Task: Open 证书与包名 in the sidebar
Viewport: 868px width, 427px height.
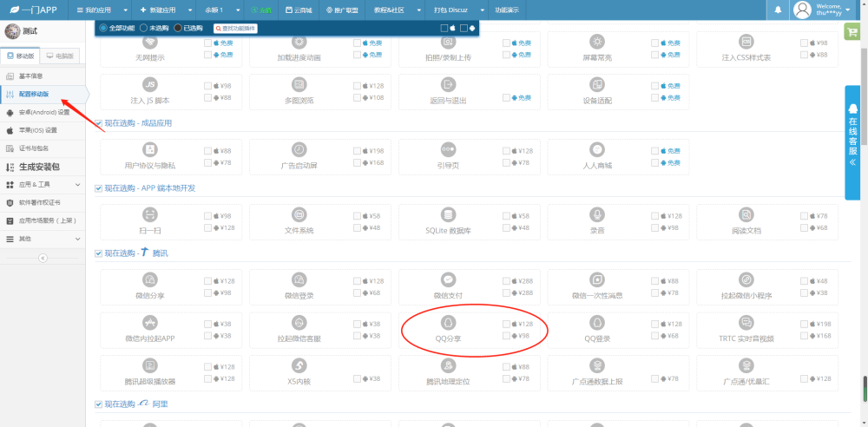Action: click(x=43, y=148)
